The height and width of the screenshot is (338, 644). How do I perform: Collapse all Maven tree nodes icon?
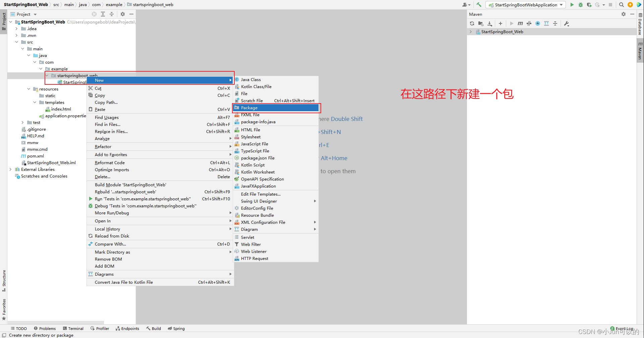point(555,23)
